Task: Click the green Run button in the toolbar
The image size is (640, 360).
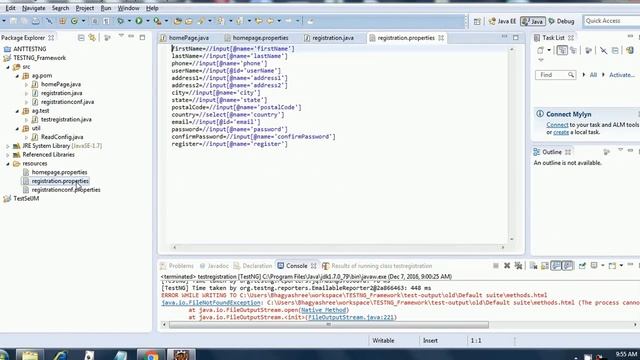Action: coord(139,21)
